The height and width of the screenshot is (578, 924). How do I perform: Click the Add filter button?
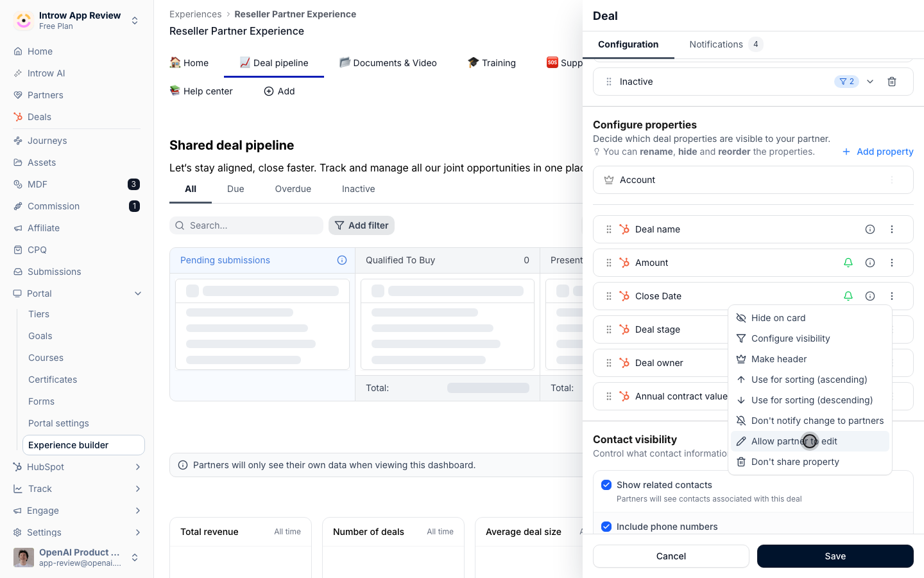click(361, 225)
